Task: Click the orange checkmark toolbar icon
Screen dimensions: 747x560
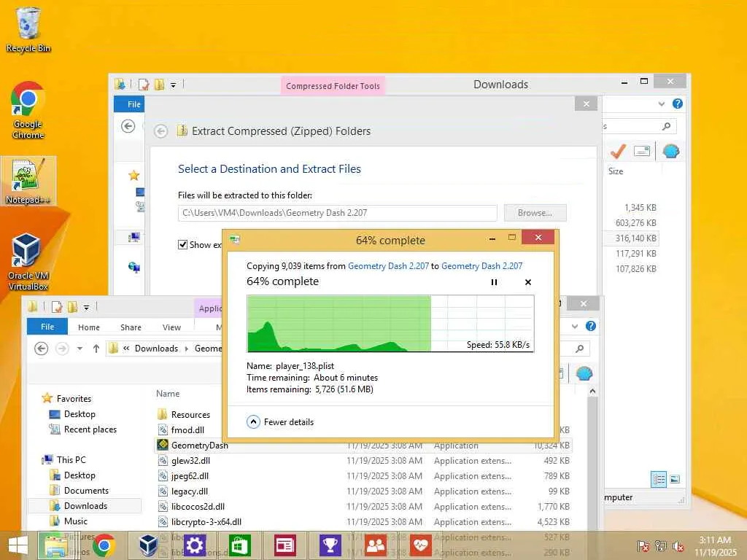Action: point(617,152)
